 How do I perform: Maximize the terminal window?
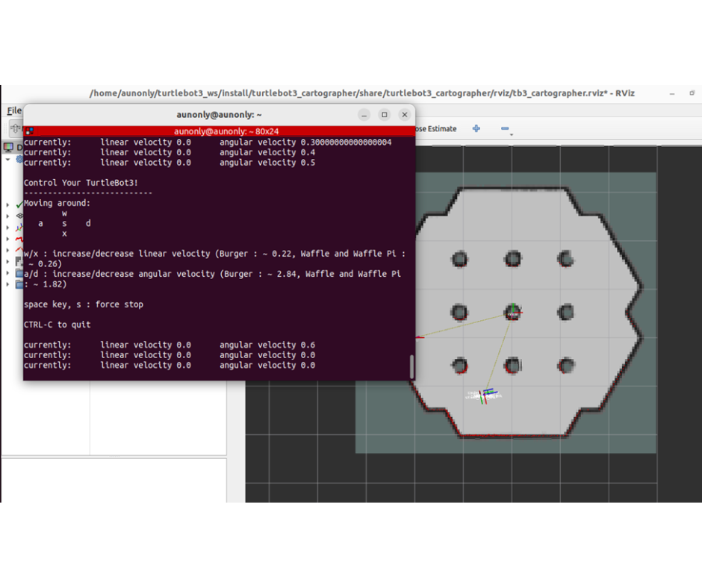(x=384, y=115)
